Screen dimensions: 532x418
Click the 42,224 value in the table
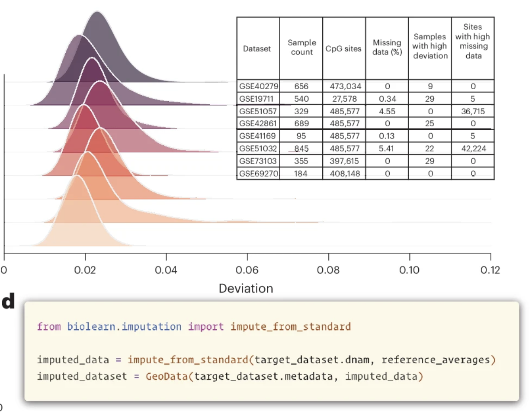473,148
